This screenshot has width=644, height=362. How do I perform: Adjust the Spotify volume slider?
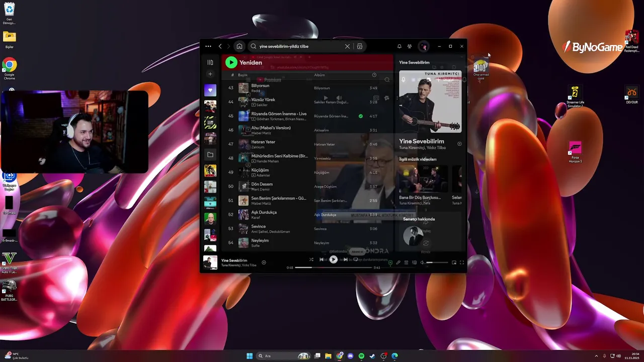(437, 262)
